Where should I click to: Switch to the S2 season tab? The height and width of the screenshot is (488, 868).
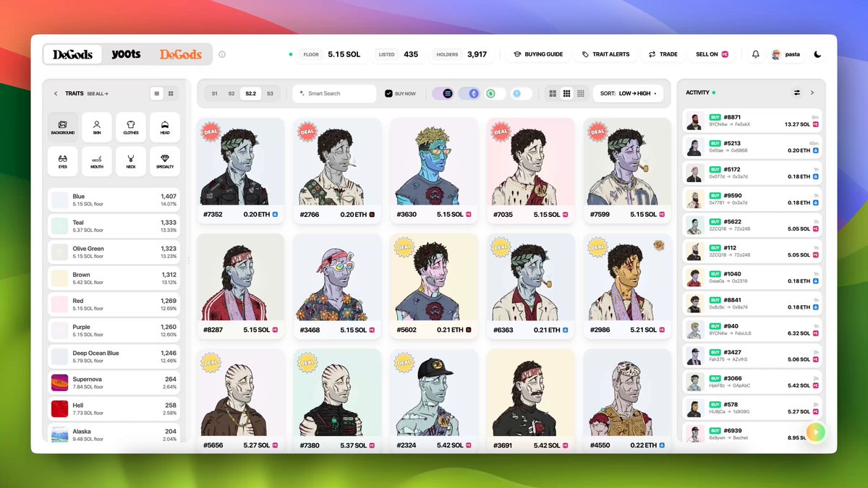pos(231,93)
